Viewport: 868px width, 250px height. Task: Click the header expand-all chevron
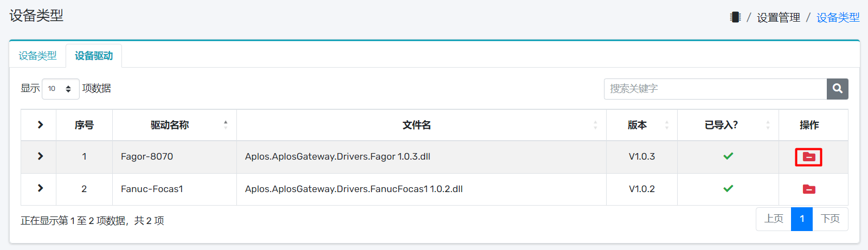40,125
